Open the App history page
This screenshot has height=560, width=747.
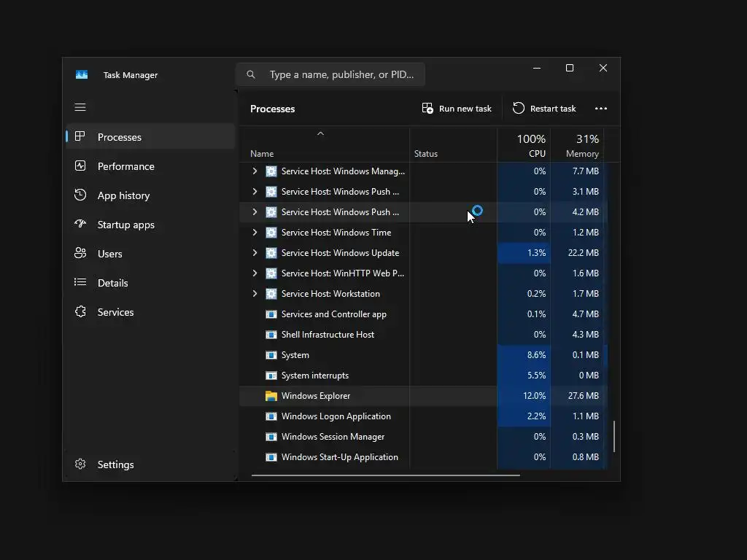point(150,195)
